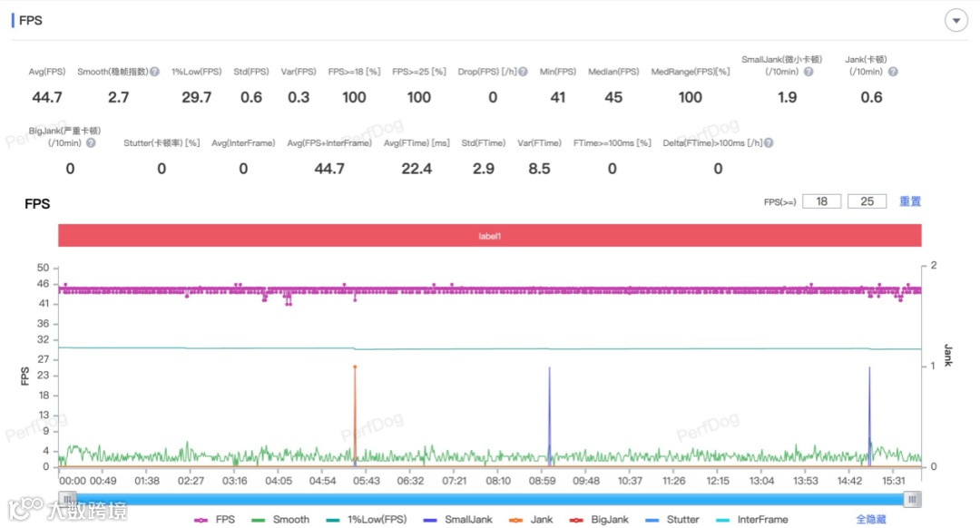
Task: Click 全隐藏 to hide all series
Action: click(870, 519)
